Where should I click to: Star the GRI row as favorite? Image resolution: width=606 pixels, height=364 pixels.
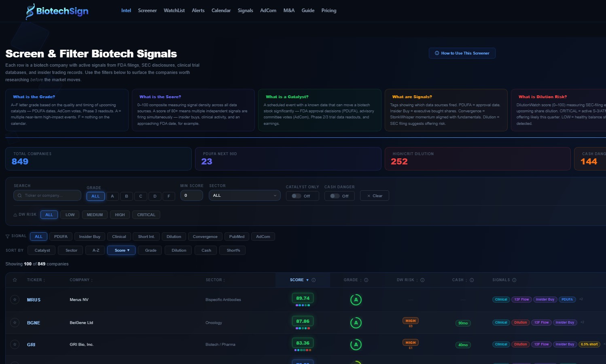point(15,345)
